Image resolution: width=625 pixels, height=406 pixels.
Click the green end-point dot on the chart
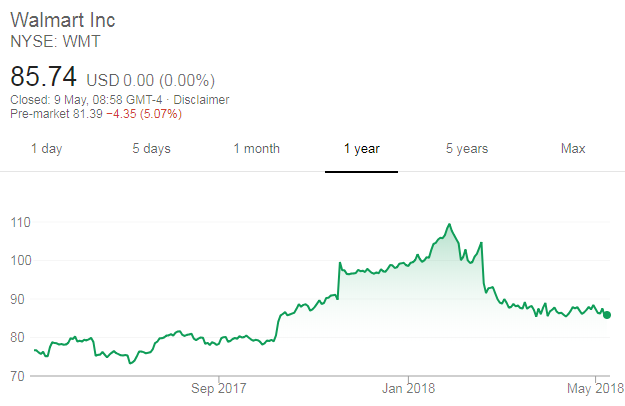(x=607, y=315)
